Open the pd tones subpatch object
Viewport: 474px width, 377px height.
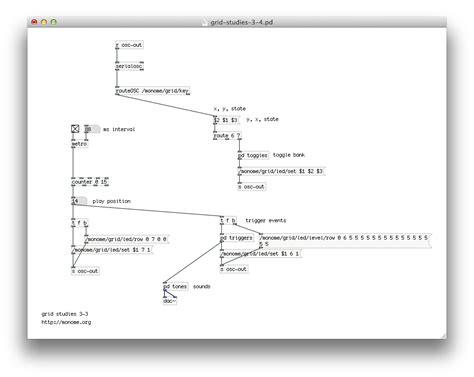(x=176, y=287)
